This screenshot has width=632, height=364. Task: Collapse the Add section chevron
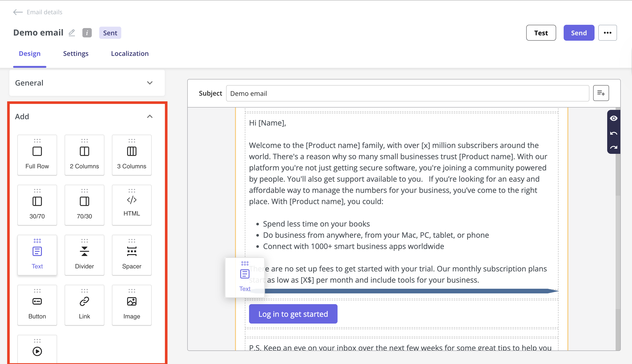150,116
